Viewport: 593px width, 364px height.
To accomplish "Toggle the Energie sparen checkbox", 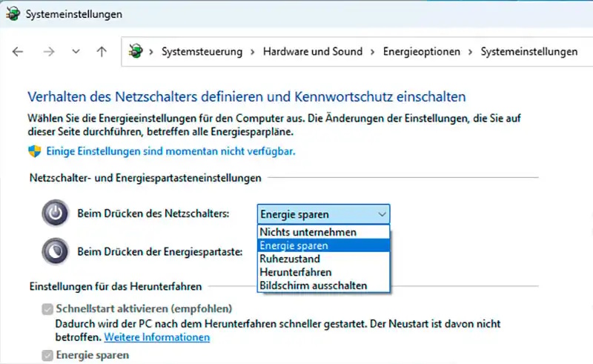I will (x=47, y=355).
